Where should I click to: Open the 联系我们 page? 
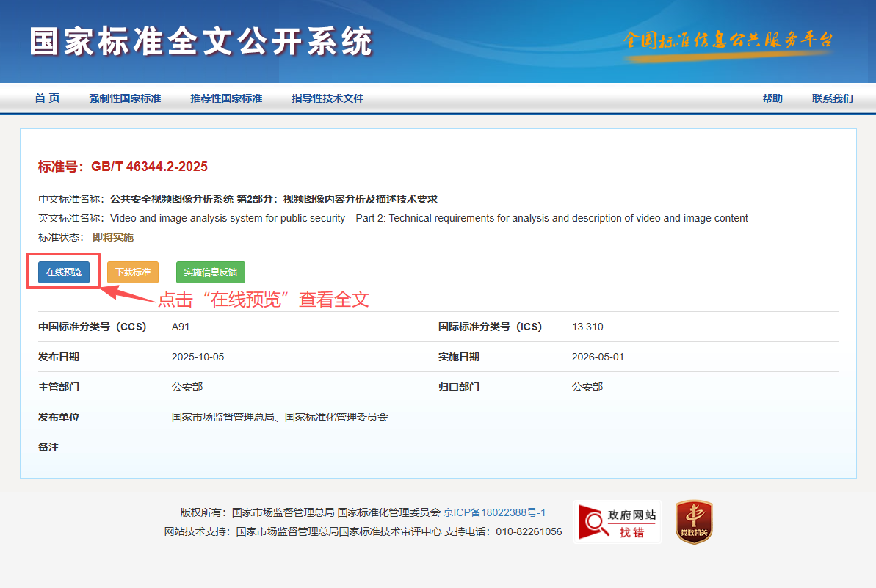click(x=833, y=98)
